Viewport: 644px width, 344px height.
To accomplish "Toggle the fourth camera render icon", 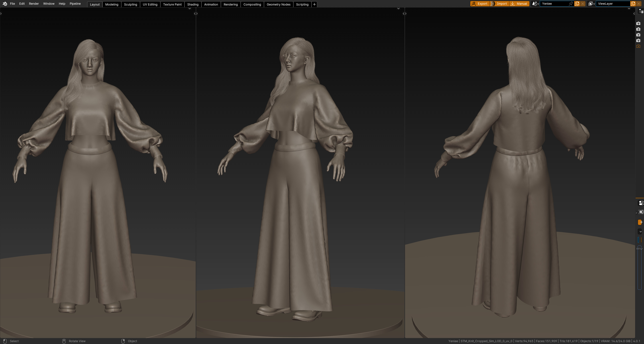I will point(638,41).
